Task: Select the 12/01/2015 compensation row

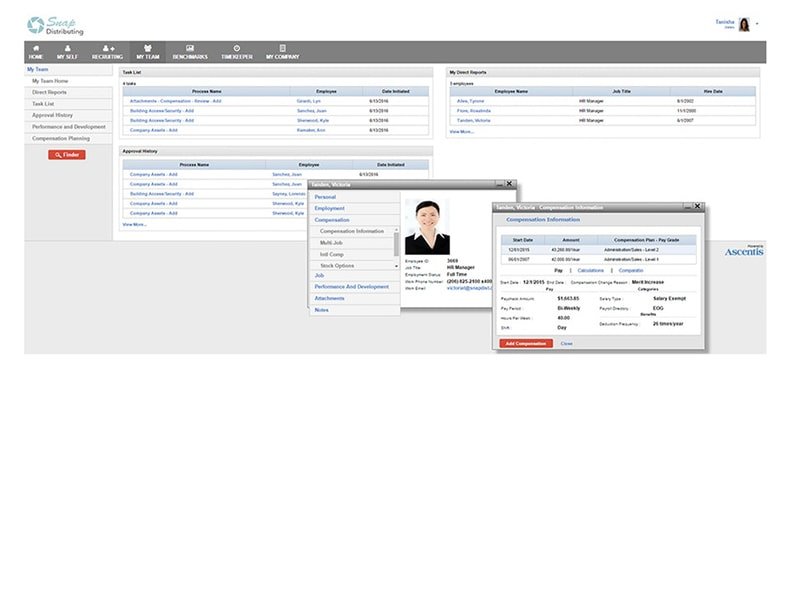Action: pyautogui.click(x=598, y=250)
